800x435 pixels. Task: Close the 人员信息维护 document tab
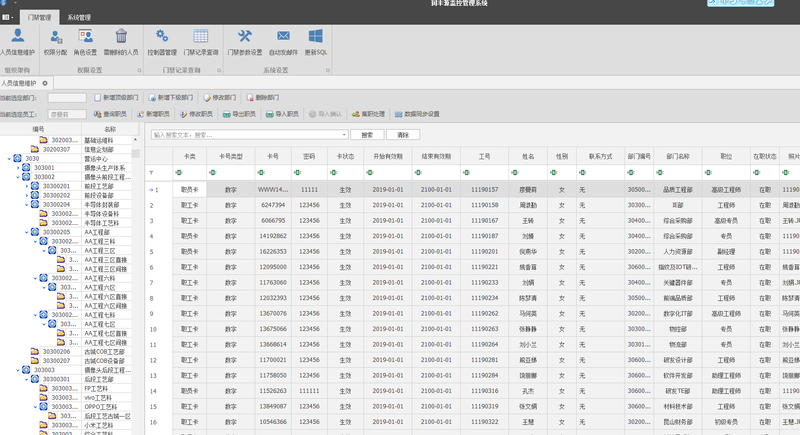point(45,83)
